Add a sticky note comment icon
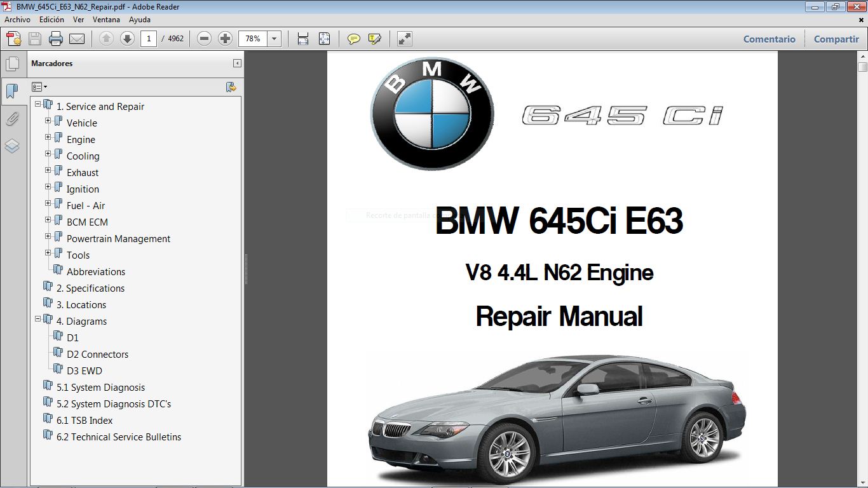The height and width of the screenshot is (488, 868). click(x=354, y=39)
